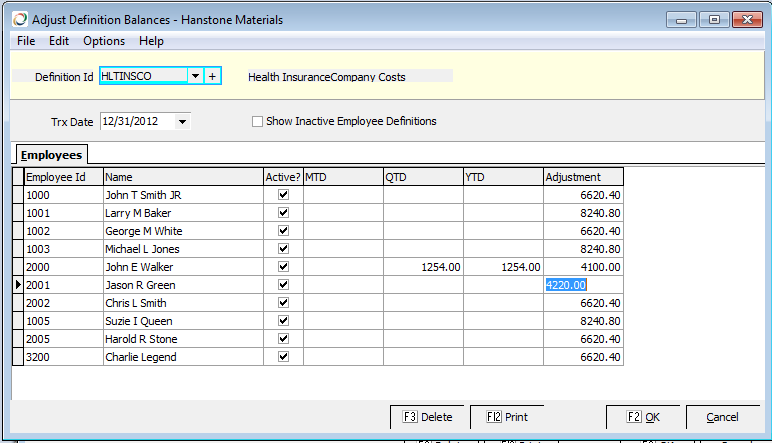Image resolution: width=772 pixels, height=443 pixels.
Task: Enable Show Inactive Employee Definitions checkbox
Action: [257, 122]
